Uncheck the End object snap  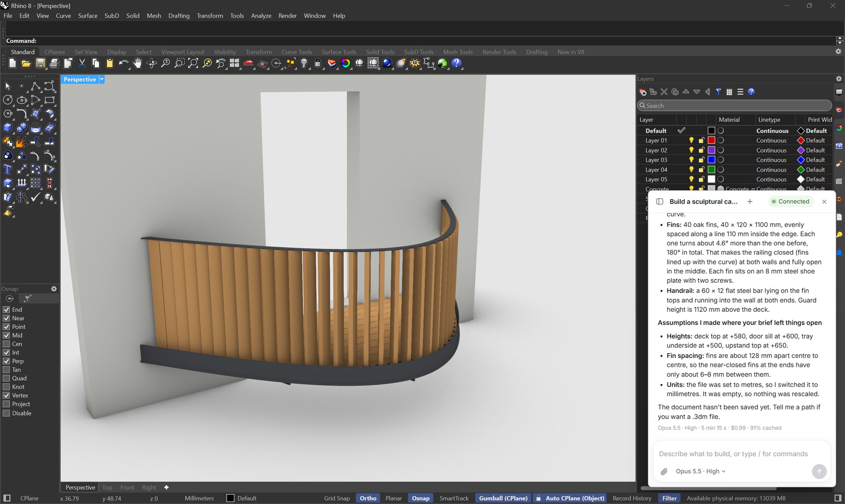pos(6,310)
